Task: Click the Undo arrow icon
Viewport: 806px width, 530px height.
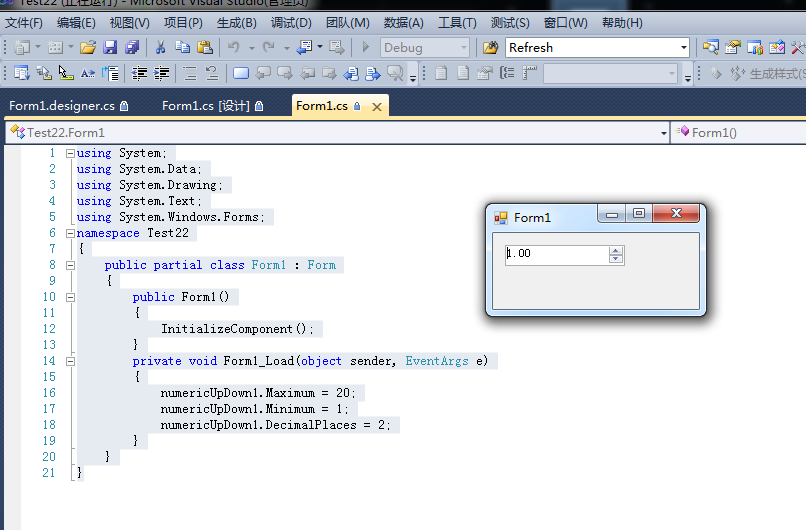Action: click(234, 48)
